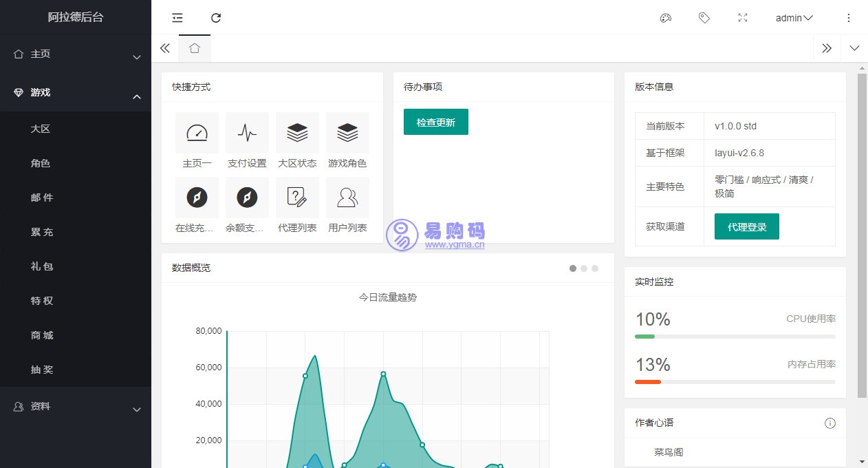This screenshot has height=468, width=868.
Task: Refresh the page using the reload icon
Action: pos(216,18)
